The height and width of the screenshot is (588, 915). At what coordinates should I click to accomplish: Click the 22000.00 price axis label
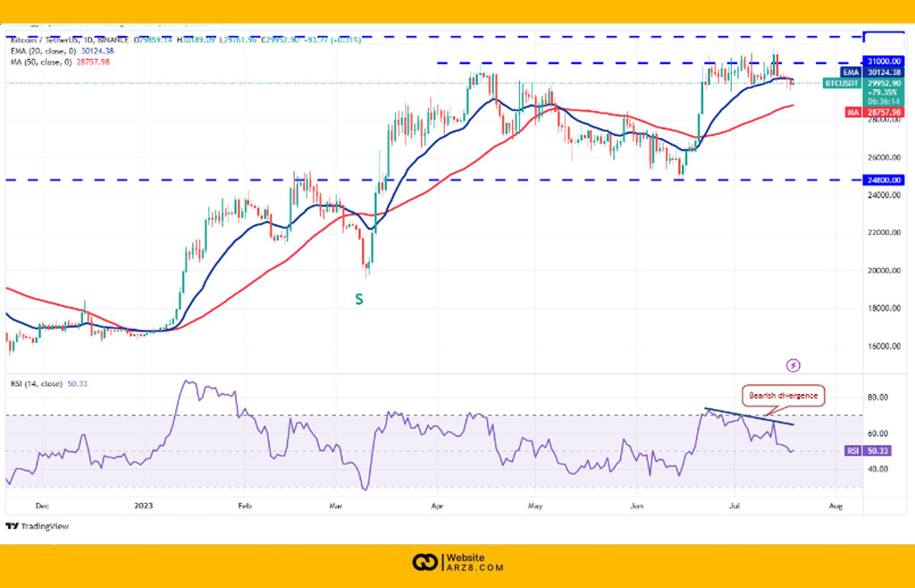click(x=884, y=232)
